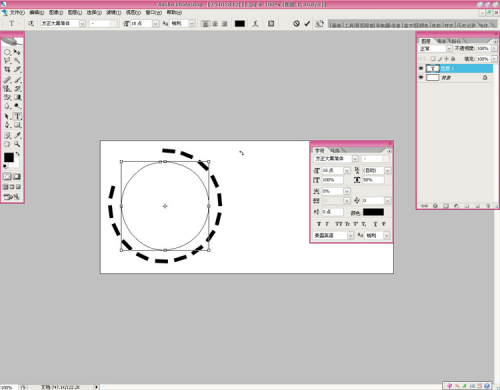Viewport: 500px width, 390px height.
Task: Toggle faux italic in Character panel
Action: [327, 224]
